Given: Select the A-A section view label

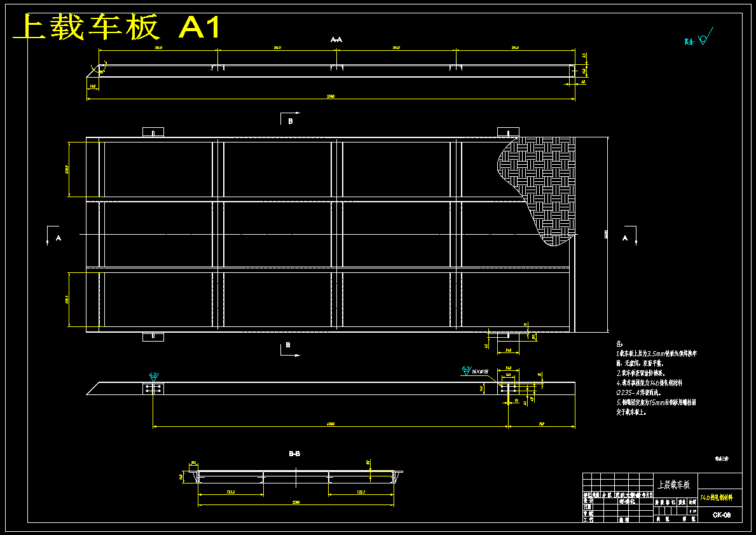Looking at the screenshot, I should click(x=336, y=39).
